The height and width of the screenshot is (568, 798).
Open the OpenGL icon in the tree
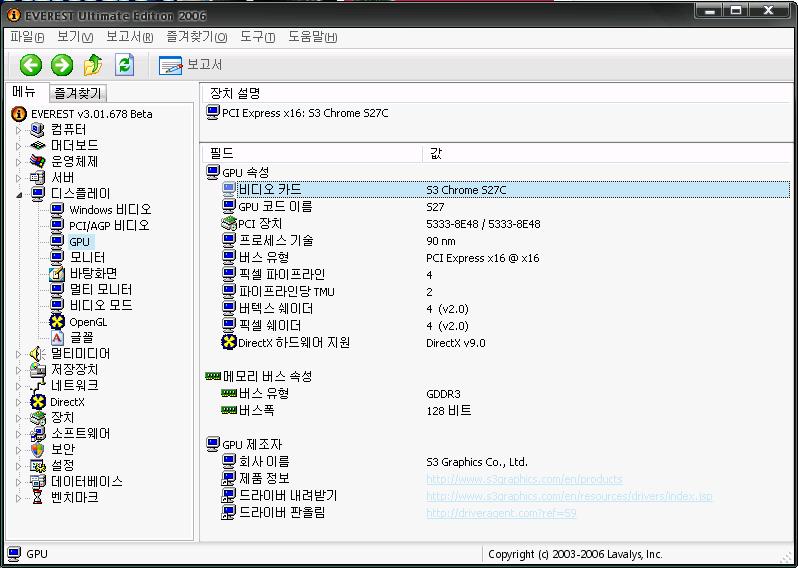[57, 322]
